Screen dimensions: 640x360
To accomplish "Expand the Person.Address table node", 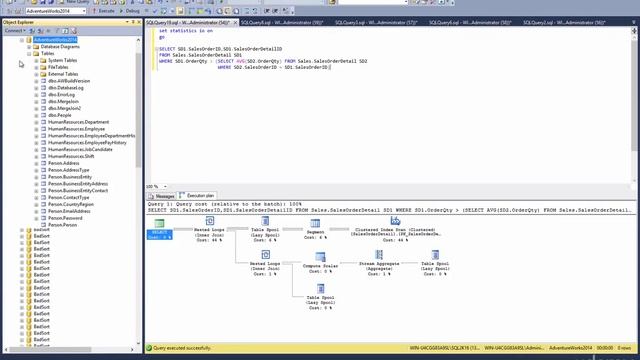I will [36, 163].
